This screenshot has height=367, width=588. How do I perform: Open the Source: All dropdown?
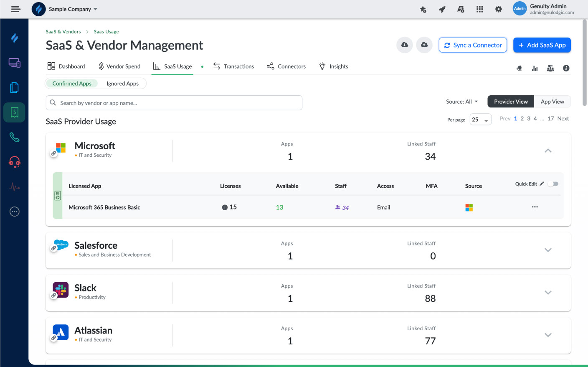click(462, 102)
